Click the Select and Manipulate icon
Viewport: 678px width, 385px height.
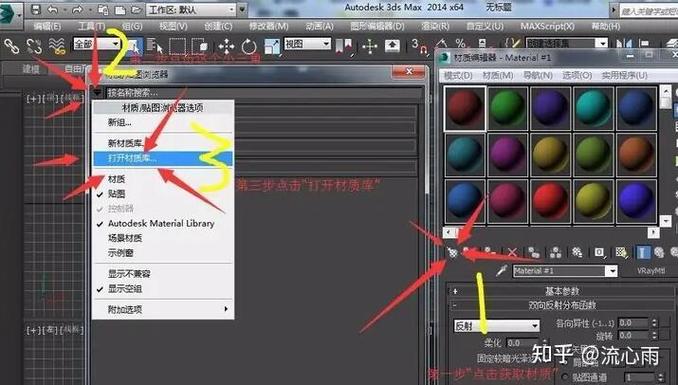(x=370, y=46)
